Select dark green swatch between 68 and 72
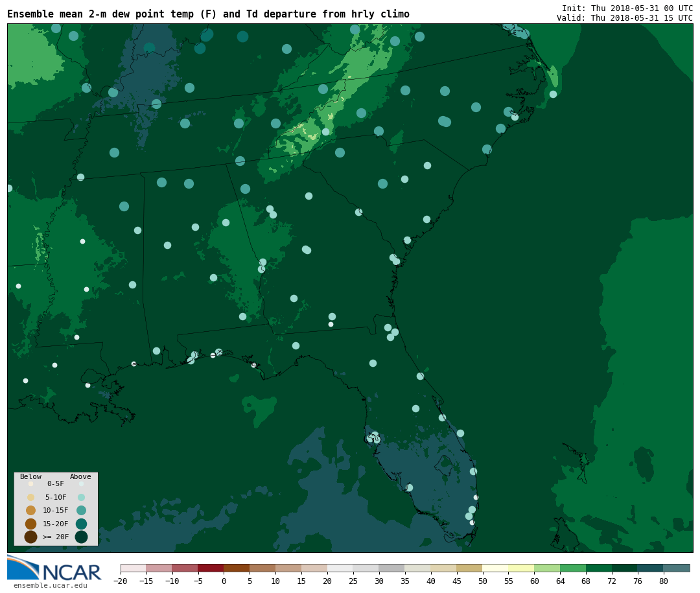 [x=599, y=568]
